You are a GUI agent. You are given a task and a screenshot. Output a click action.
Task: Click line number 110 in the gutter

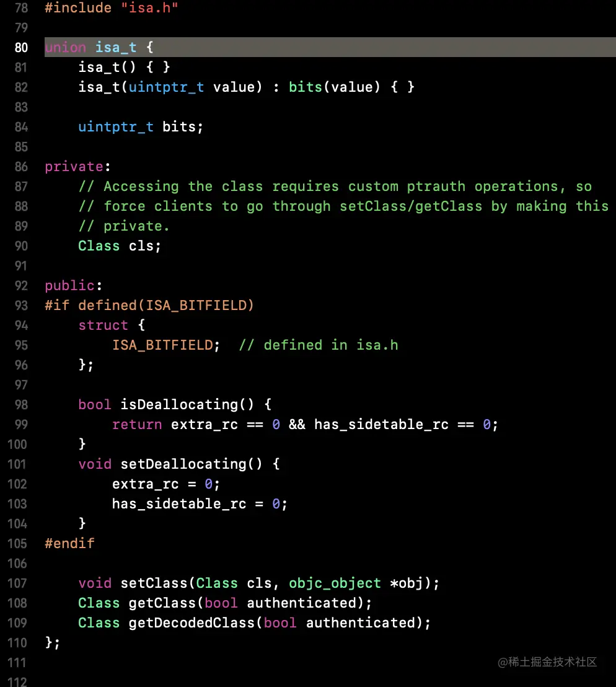pos(17,643)
